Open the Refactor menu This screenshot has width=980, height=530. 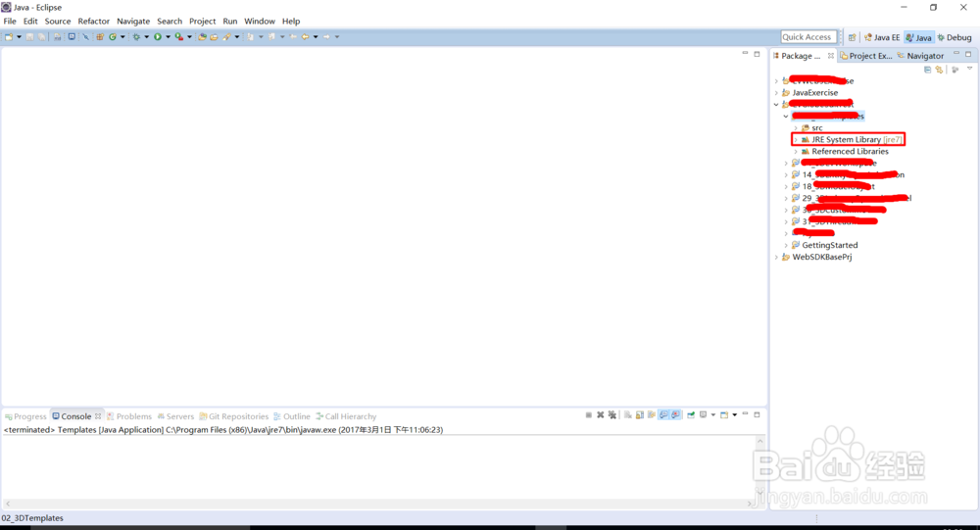[94, 22]
